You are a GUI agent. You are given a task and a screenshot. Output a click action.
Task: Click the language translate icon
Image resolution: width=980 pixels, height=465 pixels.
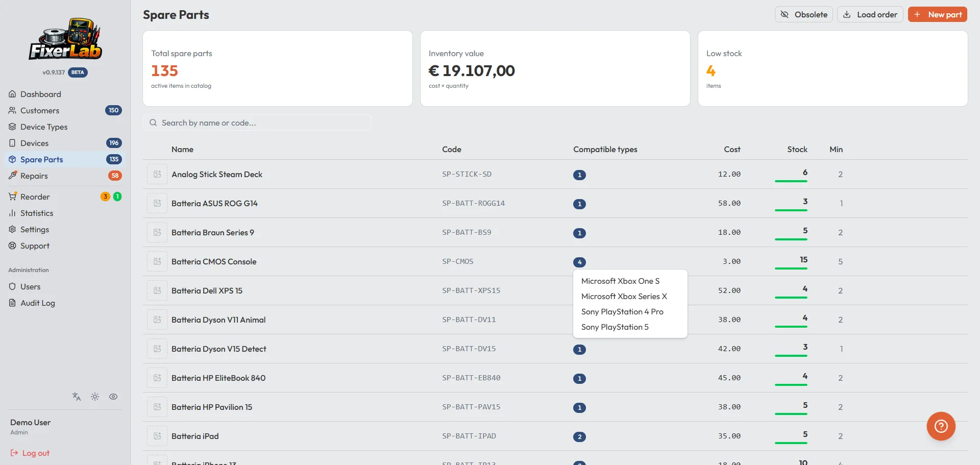(x=77, y=397)
